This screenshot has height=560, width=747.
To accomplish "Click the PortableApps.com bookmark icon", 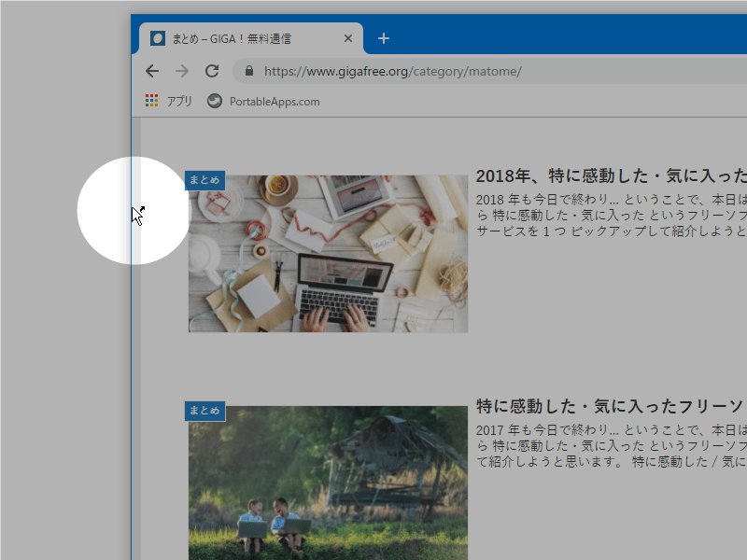I will 215,101.
